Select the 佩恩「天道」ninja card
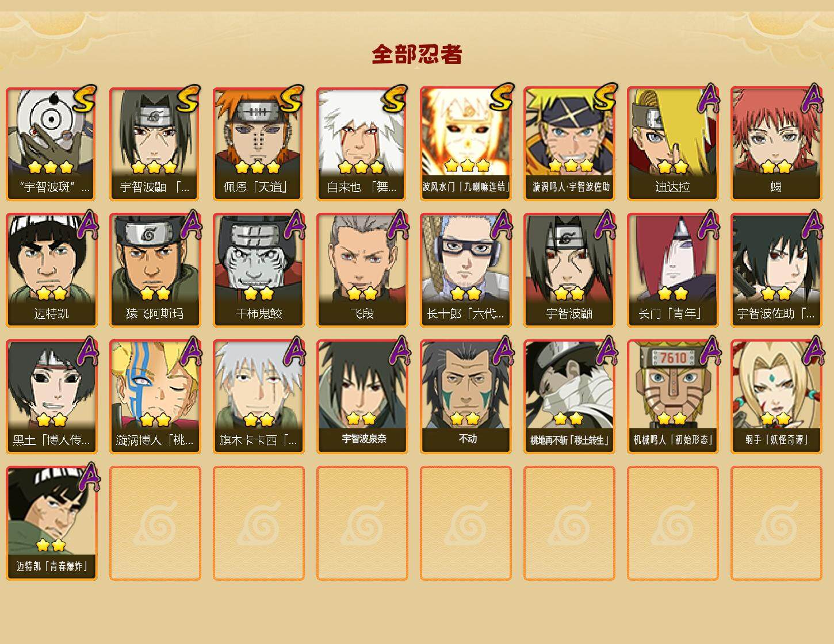This screenshot has height=644, width=834. pyautogui.click(x=259, y=144)
